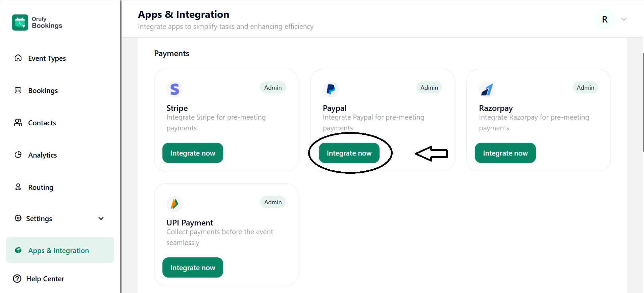Click the Stripe logo icon
Image resolution: width=644 pixels, height=293 pixels.
(x=174, y=89)
